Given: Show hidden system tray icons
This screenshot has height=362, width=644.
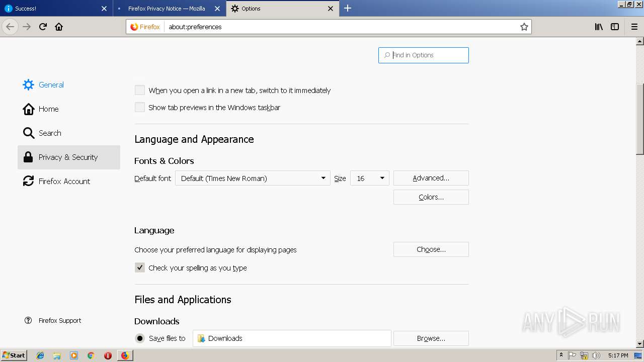Looking at the screenshot, I should 561,355.
